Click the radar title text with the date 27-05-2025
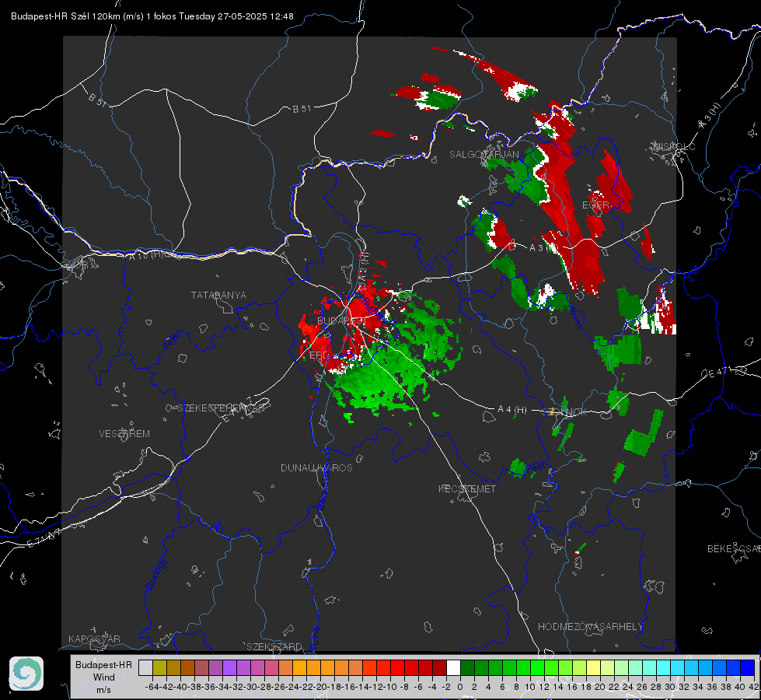Screen dimensions: 761x700 tap(152, 16)
